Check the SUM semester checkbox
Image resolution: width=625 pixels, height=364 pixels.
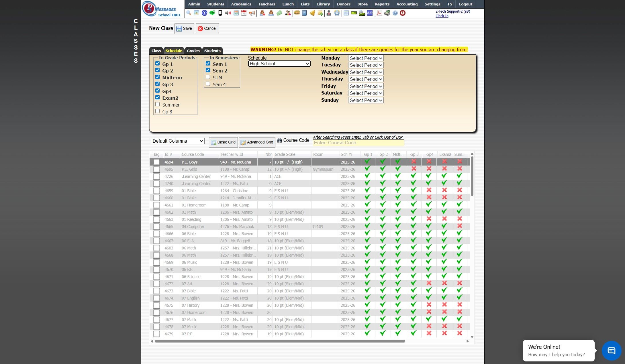pos(208,77)
